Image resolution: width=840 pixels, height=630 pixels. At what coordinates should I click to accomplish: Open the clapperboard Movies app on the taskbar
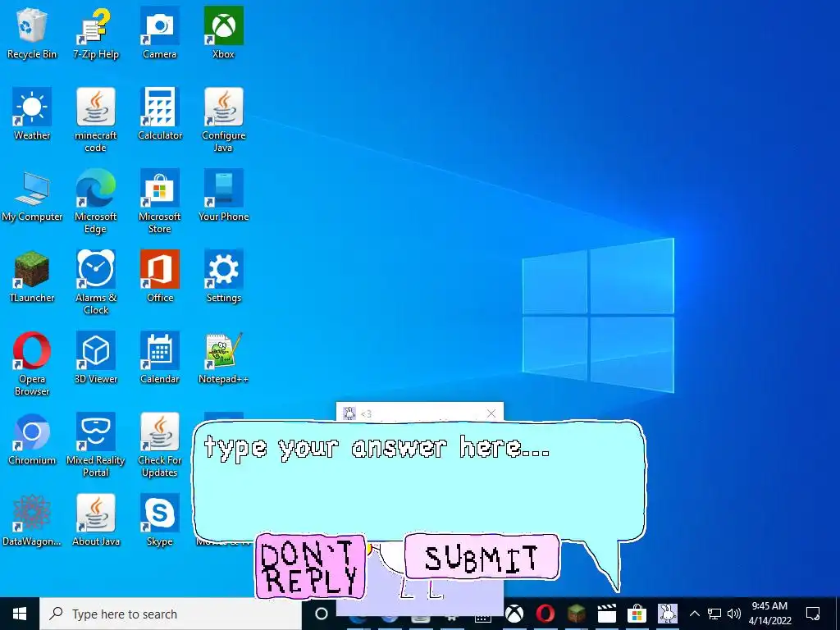(x=607, y=614)
